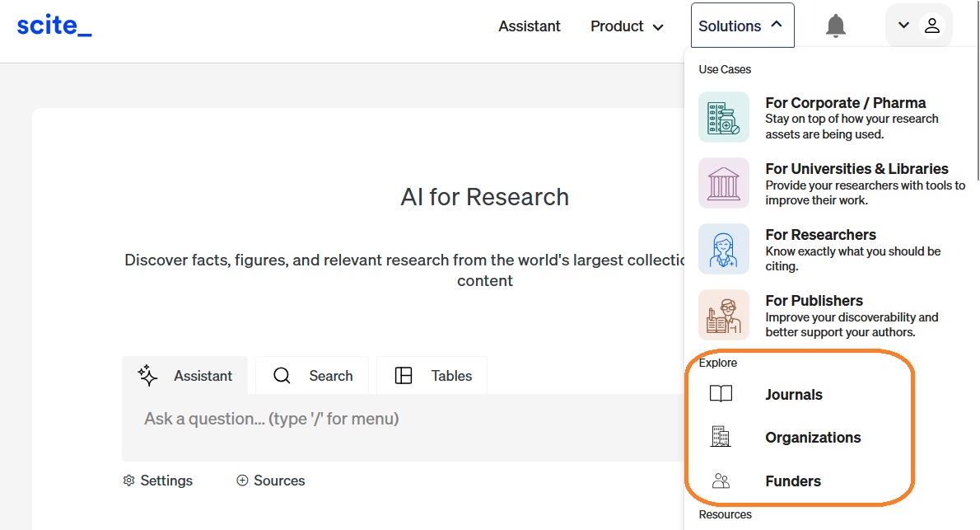
Task: Click the Corporate / Pharma icon
Action: coord(723,117)
